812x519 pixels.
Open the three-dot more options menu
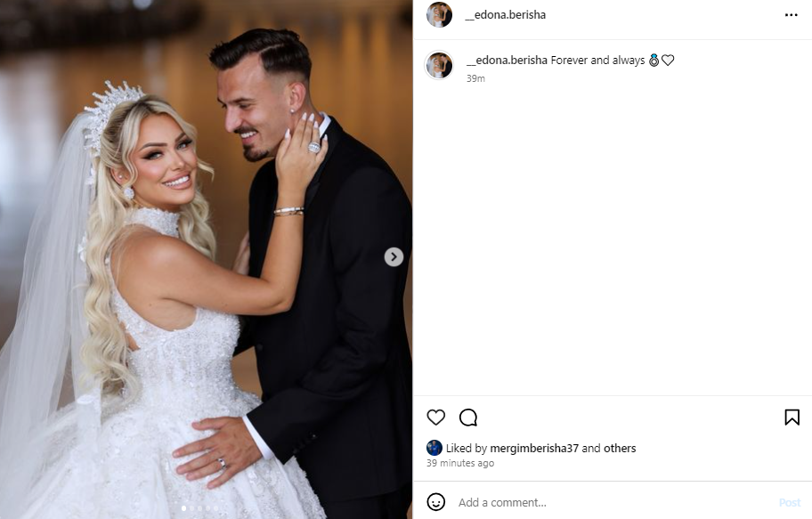pos(791,15)
